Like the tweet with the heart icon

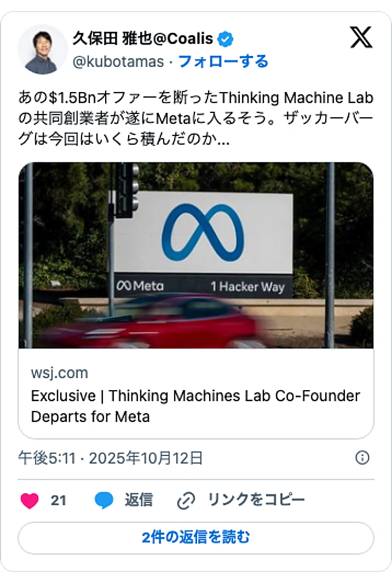(x=30, y=500)
